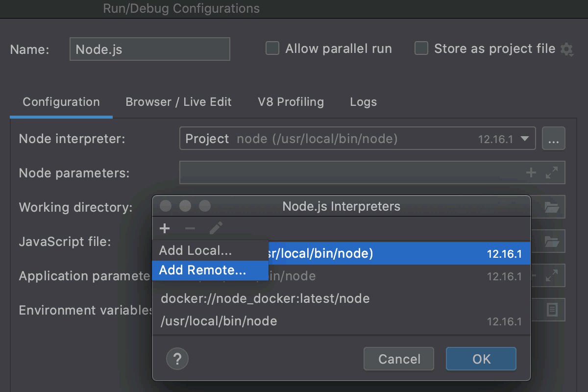Image resolution: width=588 pixels, height=392 pixels.
Task: Select the docker://node_docker:latest/node interpreter
Action: pyautogui.click(x=265, y=298)
